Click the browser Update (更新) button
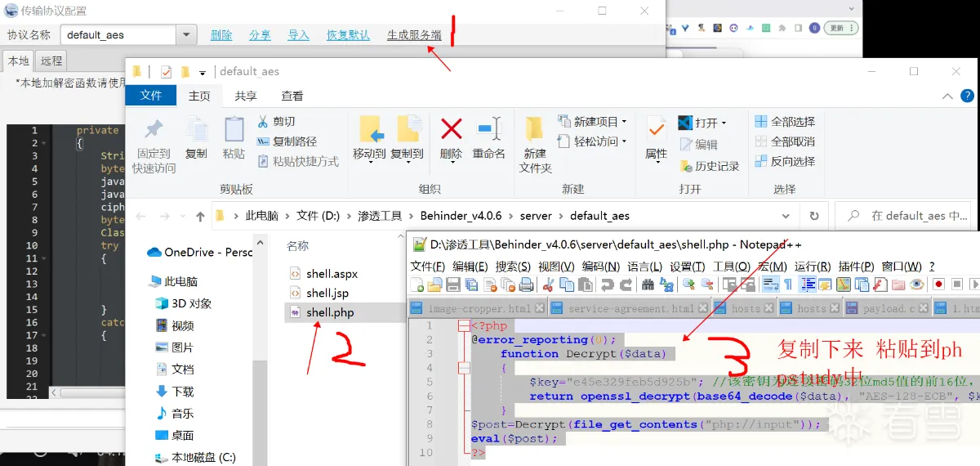The image size is (980, 466). 840,28
